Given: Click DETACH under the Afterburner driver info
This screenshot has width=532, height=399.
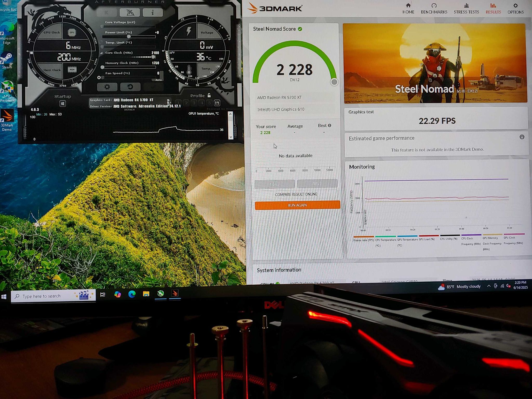Looking at the screenshot, I should [x=129, y=110].
